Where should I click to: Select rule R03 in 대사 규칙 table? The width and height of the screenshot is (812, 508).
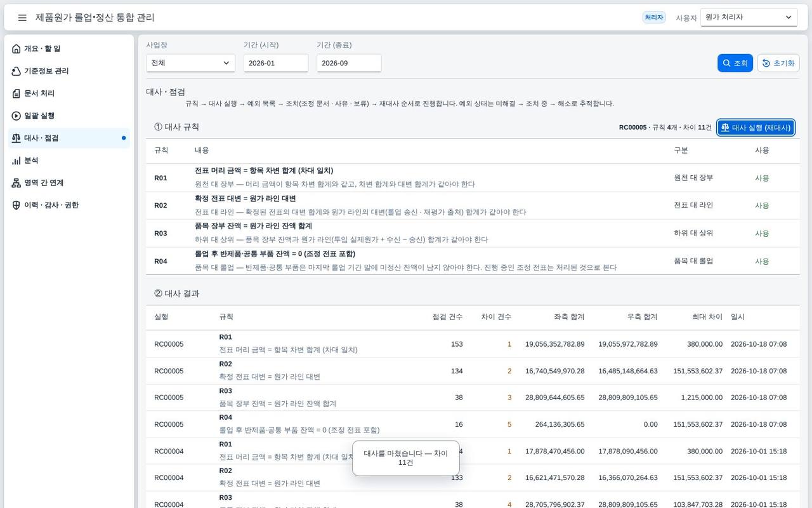(473, 233)
